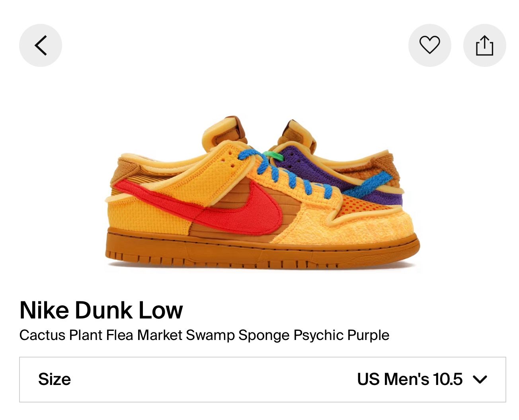Click the Nike Dunk Low title
Screen dimensions: 519x420
(x=101, y=310)
